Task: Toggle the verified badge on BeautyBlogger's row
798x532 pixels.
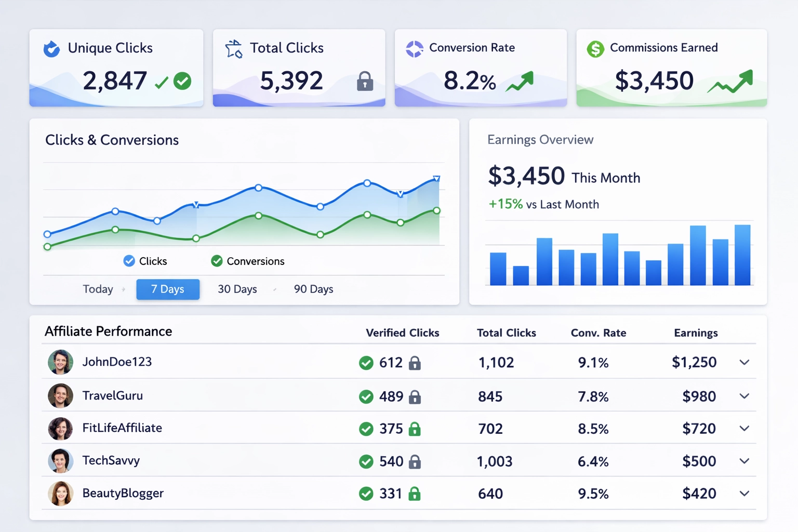Action: (367, 494)
